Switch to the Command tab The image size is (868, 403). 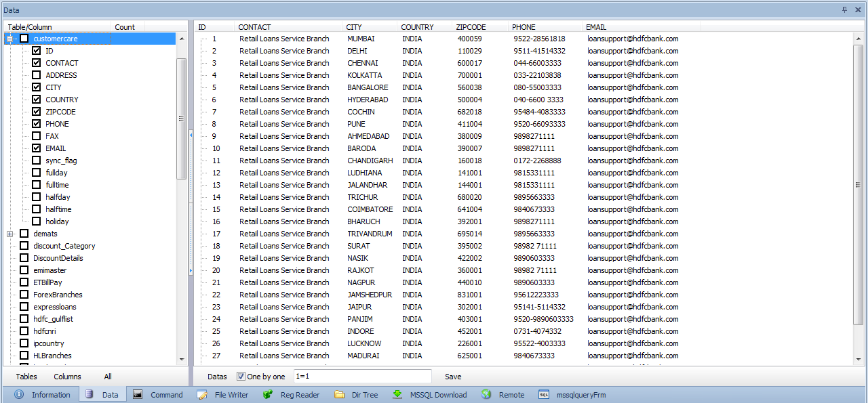tap(157, 395)
